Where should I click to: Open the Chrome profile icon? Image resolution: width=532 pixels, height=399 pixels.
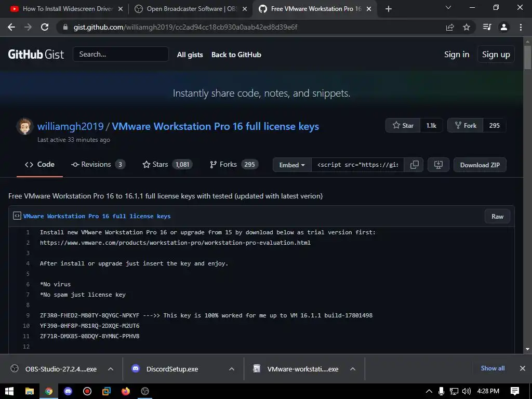click(504, 27)
